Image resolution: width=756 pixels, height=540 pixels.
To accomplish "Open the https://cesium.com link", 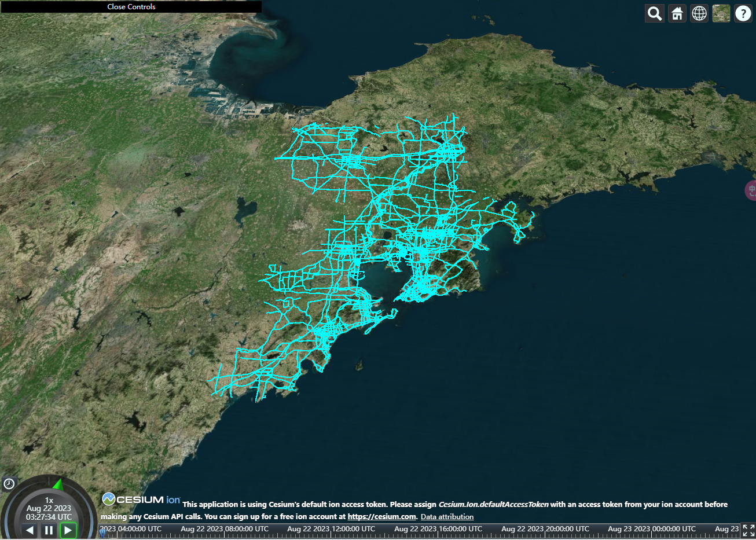I will [x=382, y=516].
